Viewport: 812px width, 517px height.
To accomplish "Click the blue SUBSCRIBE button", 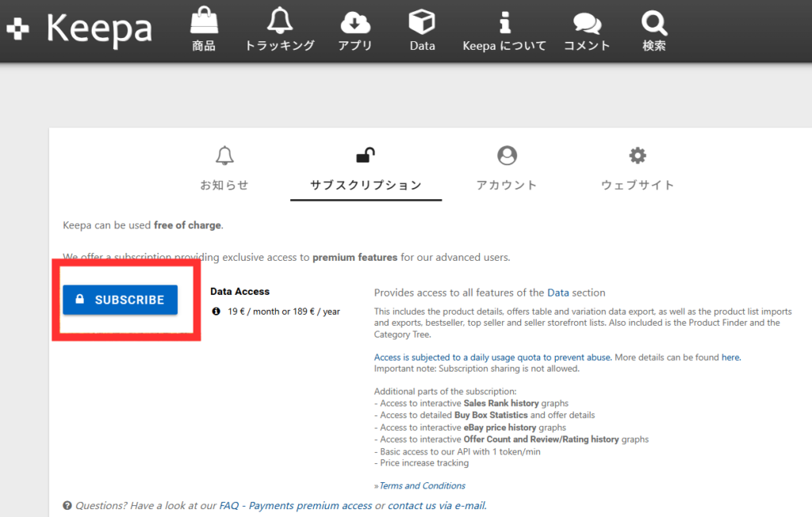I will [x=121, y=300].
